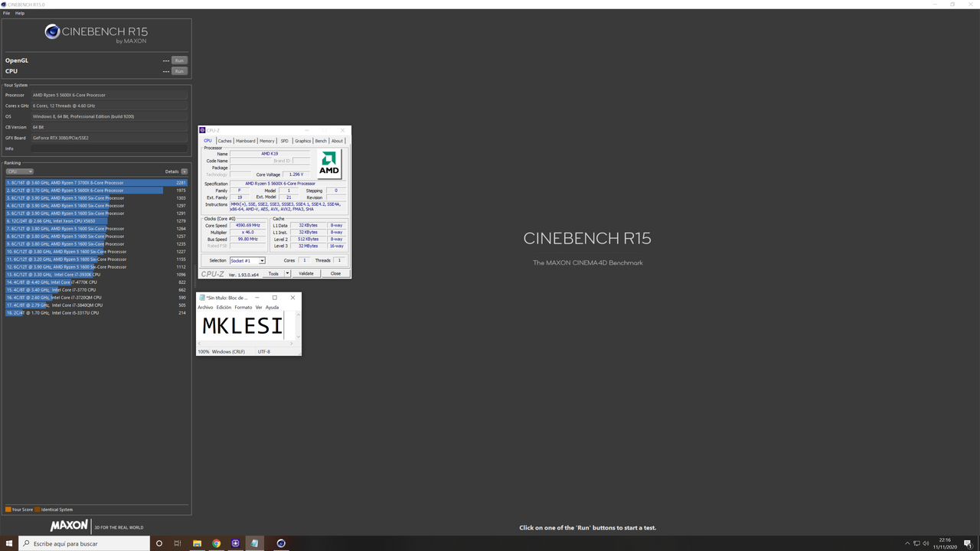The height and width of the screenshot is (551, 980).
Task: Open the notification center icon
Action: [969, 543]
